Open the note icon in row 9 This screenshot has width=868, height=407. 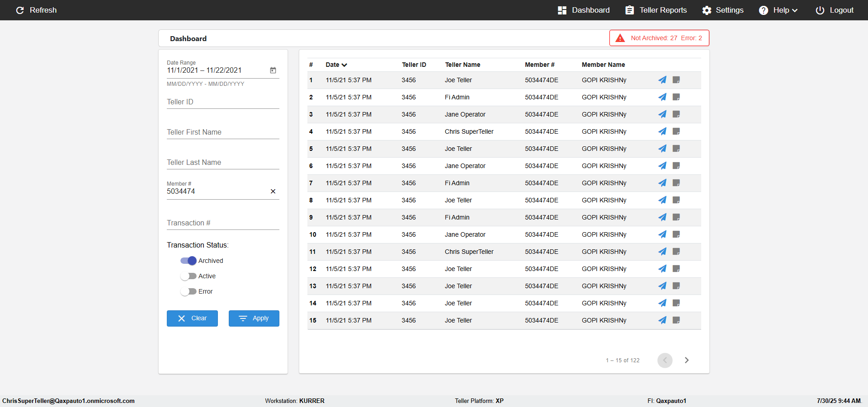pyautogui.click(x=676, y=217)
